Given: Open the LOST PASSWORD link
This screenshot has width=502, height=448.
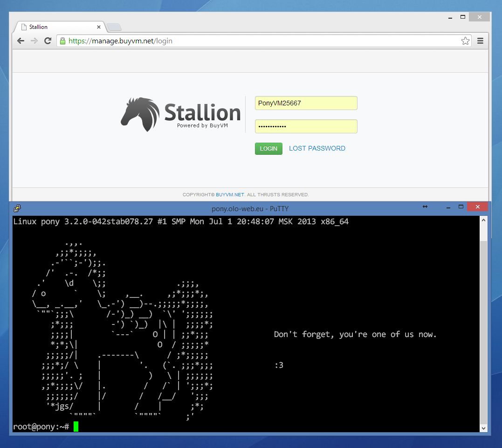Looking at the screenshot, I should tap(317, 148).
